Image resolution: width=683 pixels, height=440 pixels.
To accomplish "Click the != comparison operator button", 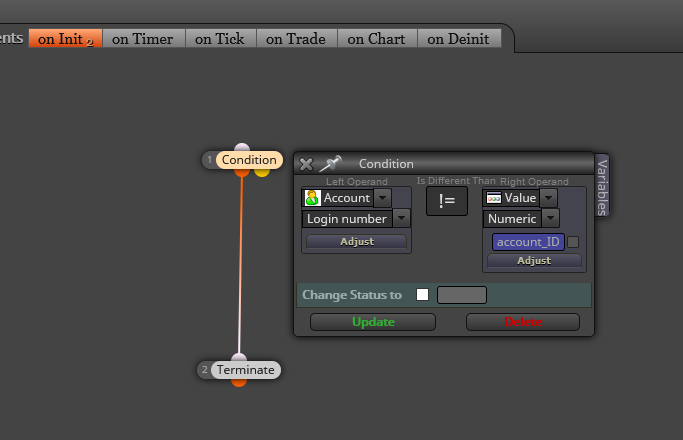I will (x=447, y=201).
